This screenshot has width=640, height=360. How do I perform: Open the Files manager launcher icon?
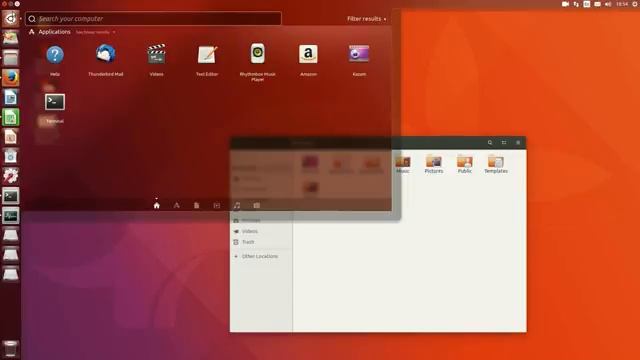click(x=10, y=58)
